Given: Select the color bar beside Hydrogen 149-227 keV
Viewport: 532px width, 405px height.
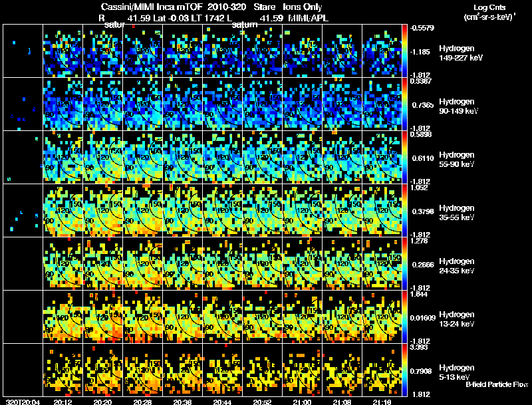Looking at the screenshot, I should click(x=404, y=51).
